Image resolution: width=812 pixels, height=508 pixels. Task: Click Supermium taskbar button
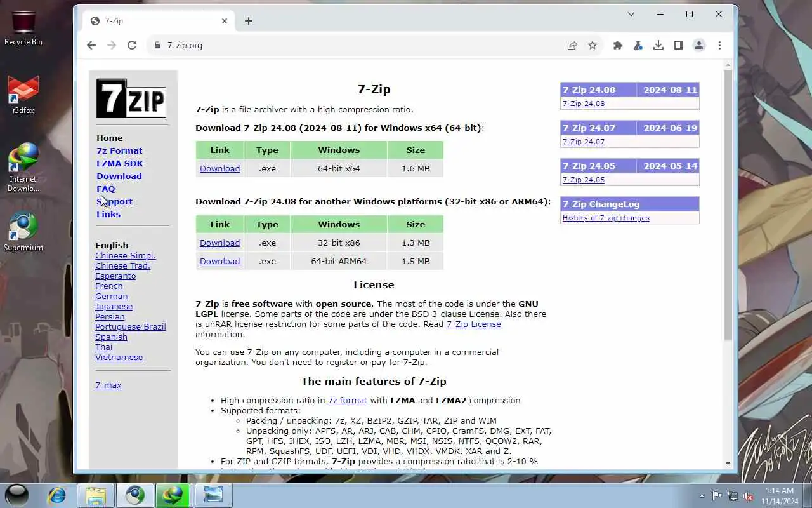pos(134,495)
